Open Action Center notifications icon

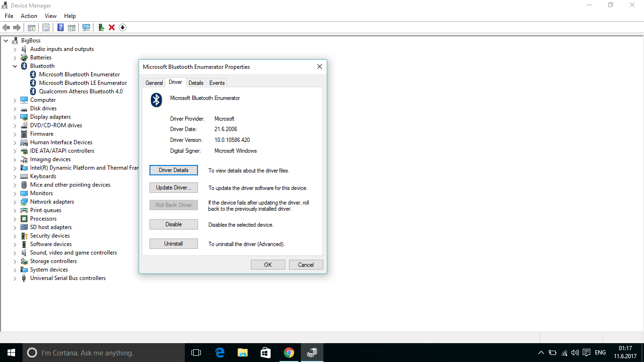[586, 353]
